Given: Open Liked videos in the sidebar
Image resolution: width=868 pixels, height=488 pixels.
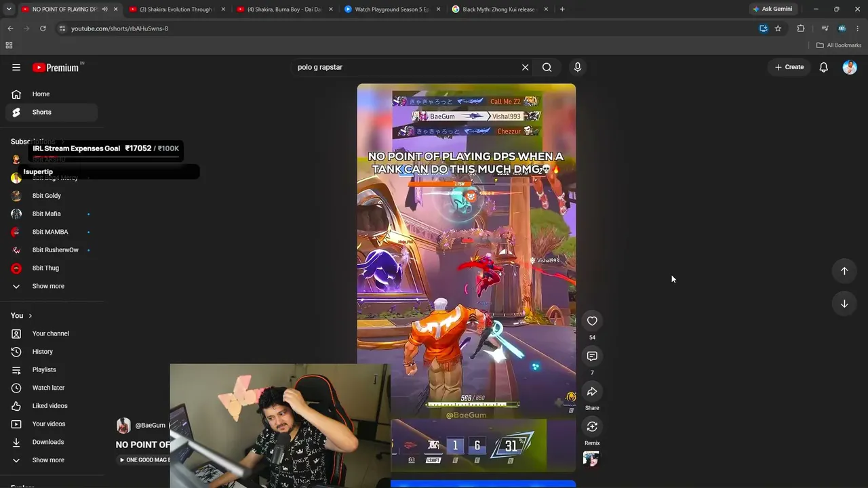Looking at the screenshot, I should point(52,406).
